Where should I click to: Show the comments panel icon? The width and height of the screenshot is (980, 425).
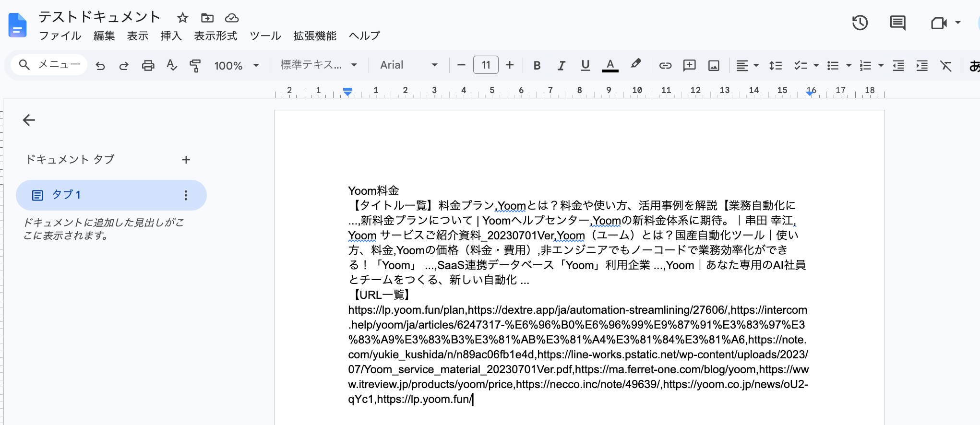coord(897,23)
